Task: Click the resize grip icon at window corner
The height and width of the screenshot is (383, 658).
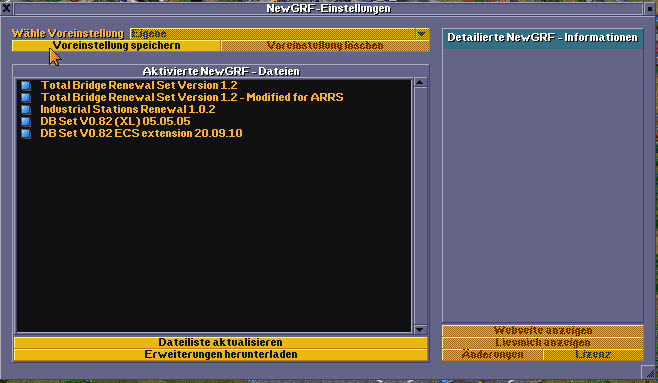Action: tap(649, 372)
